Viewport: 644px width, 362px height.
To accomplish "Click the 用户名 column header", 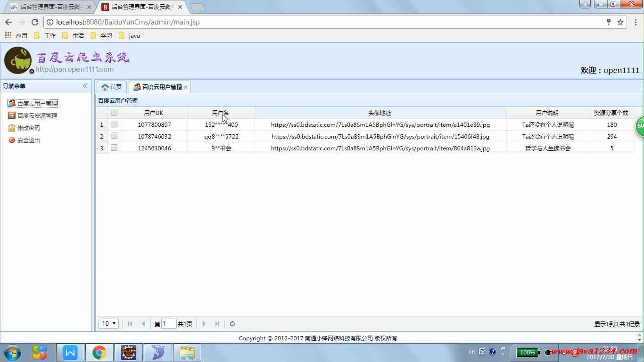I will pyautogui.click(x=221, y=113).
